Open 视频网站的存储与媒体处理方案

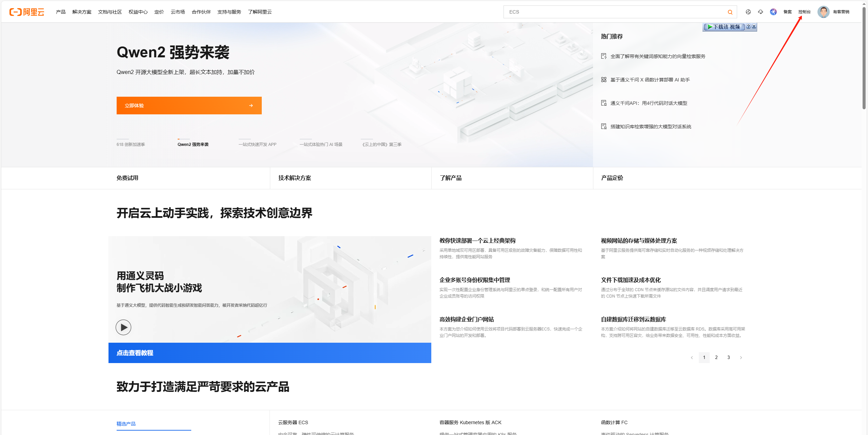pos(639,241)
